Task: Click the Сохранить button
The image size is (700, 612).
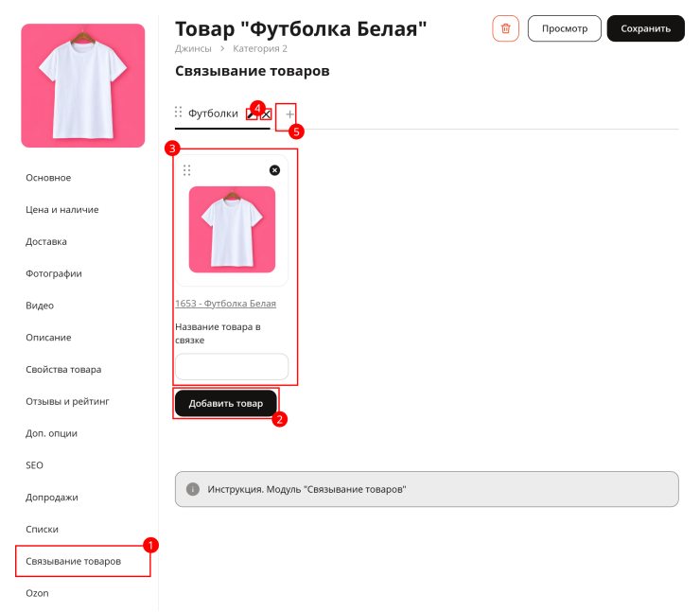Action: [645, 28]
